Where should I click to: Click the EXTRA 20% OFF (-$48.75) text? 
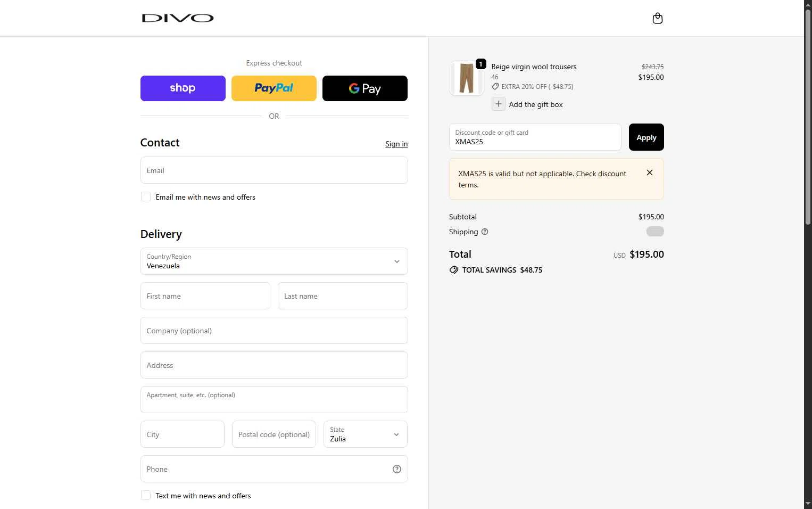coord(537,86)
